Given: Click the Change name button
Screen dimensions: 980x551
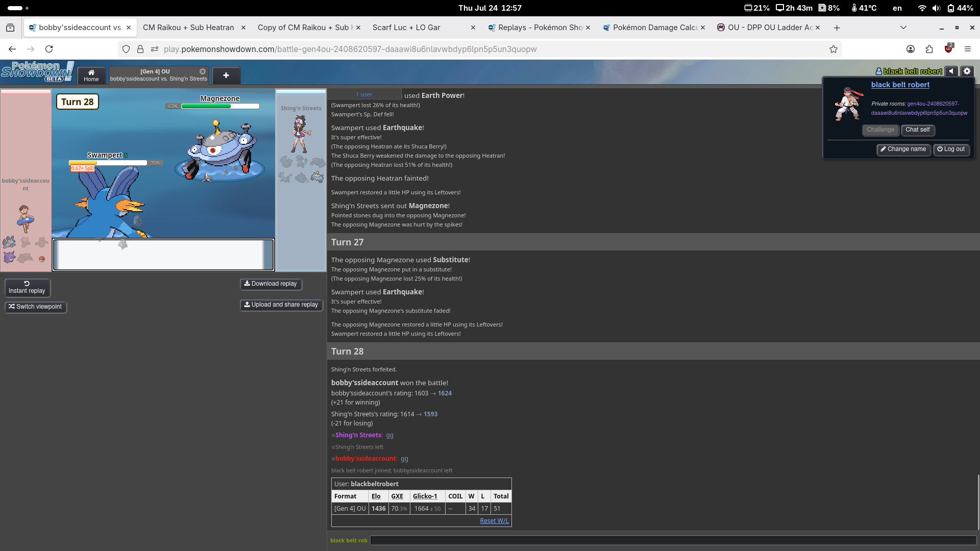Looking at the screenshot, I should (x=903, y=149).
